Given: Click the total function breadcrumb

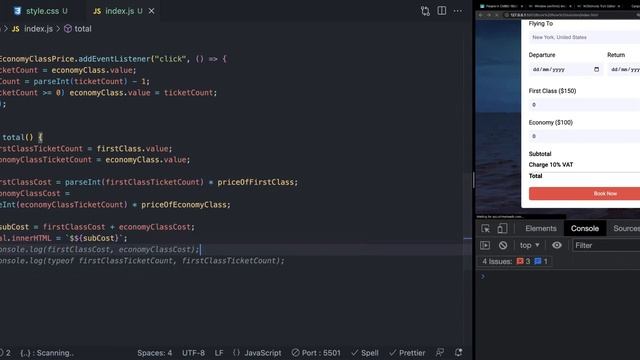Looking at the screenshot, I should click(78, 29).
